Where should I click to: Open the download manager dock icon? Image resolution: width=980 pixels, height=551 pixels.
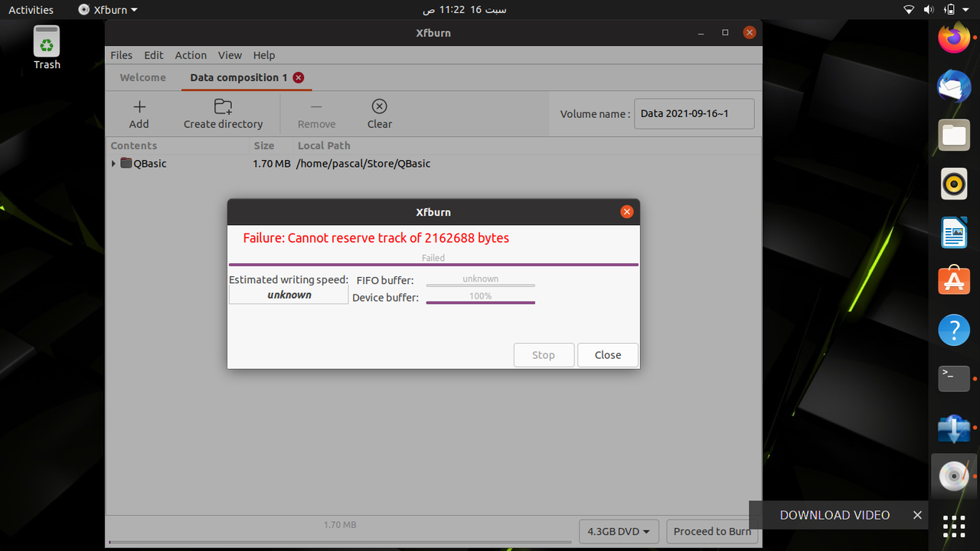(x=954, y=428)
